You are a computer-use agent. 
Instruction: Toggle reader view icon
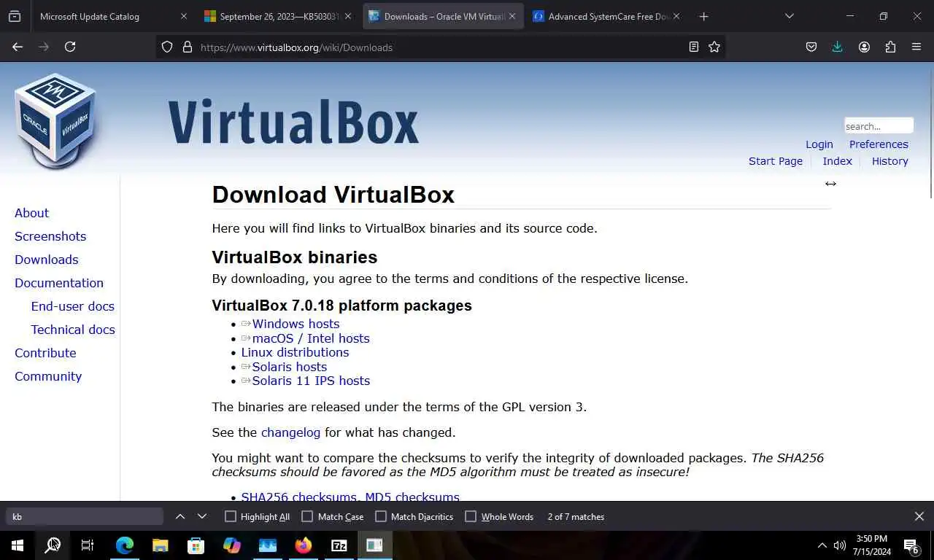coord(694,47)
